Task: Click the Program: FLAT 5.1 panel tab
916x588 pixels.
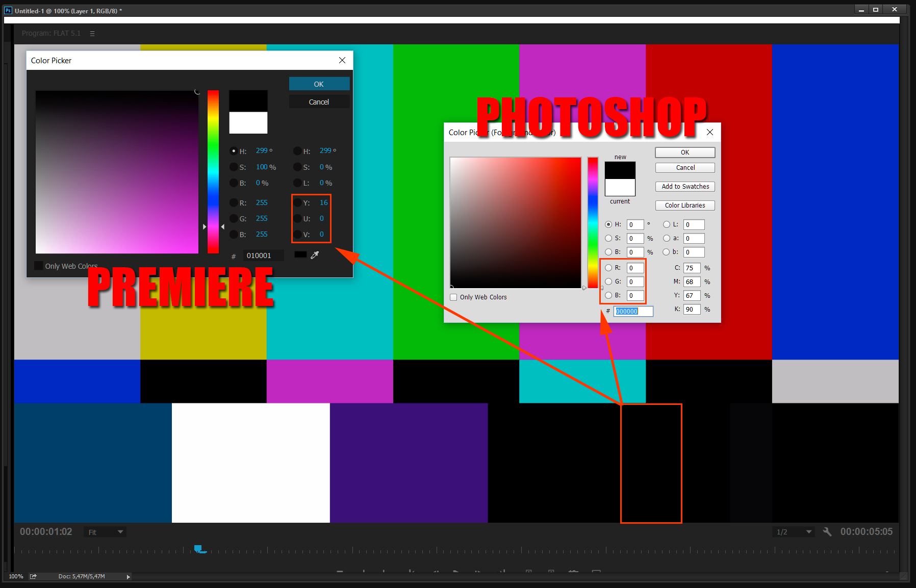Action: click(x=51, y=33)
